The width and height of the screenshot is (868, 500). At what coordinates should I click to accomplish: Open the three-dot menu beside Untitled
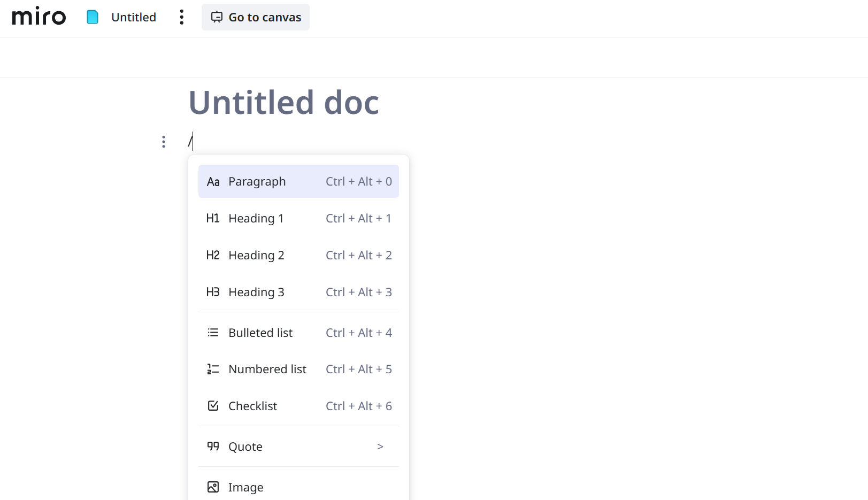point(182,17)
